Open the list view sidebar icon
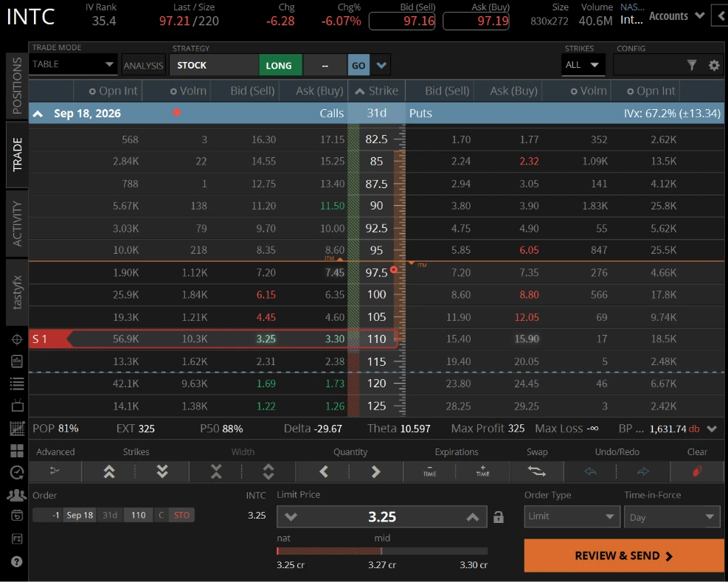Screen dimensions: 728x582 (17, 384)
